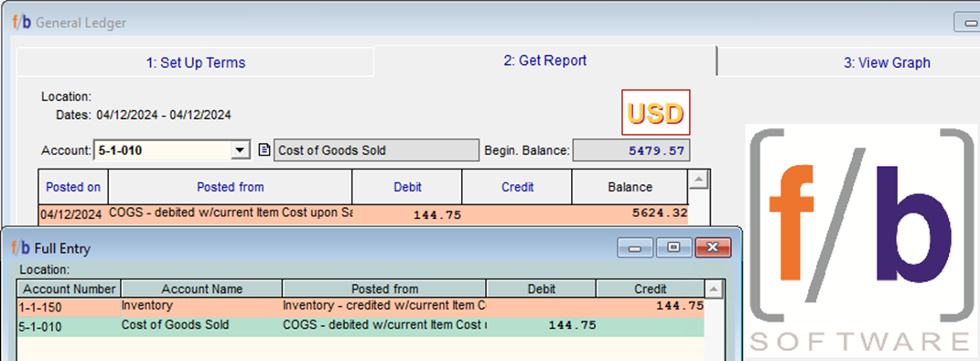Viewport: 980px width, 361px height.
Task: Click the f/b icon in General Ledger title bar
Action: pos(22,23)
